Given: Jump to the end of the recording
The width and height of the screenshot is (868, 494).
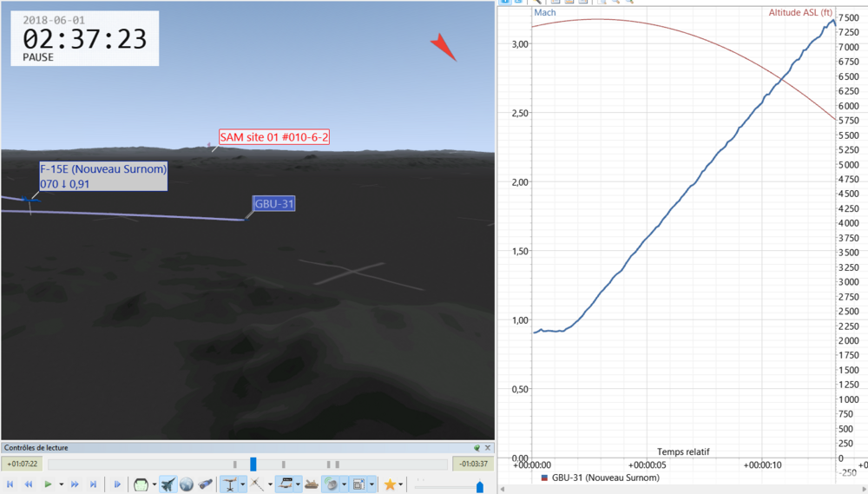Looking at the screenshot, I should tap(93, 484).
